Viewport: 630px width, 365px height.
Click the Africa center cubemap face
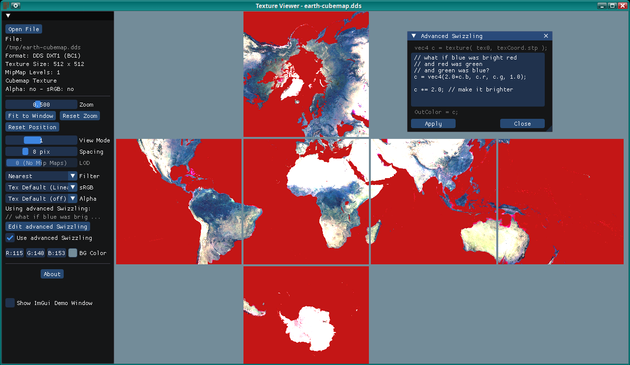306,201
